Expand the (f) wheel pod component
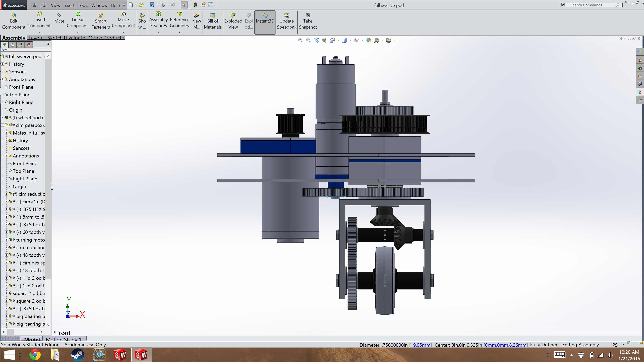 2,117
